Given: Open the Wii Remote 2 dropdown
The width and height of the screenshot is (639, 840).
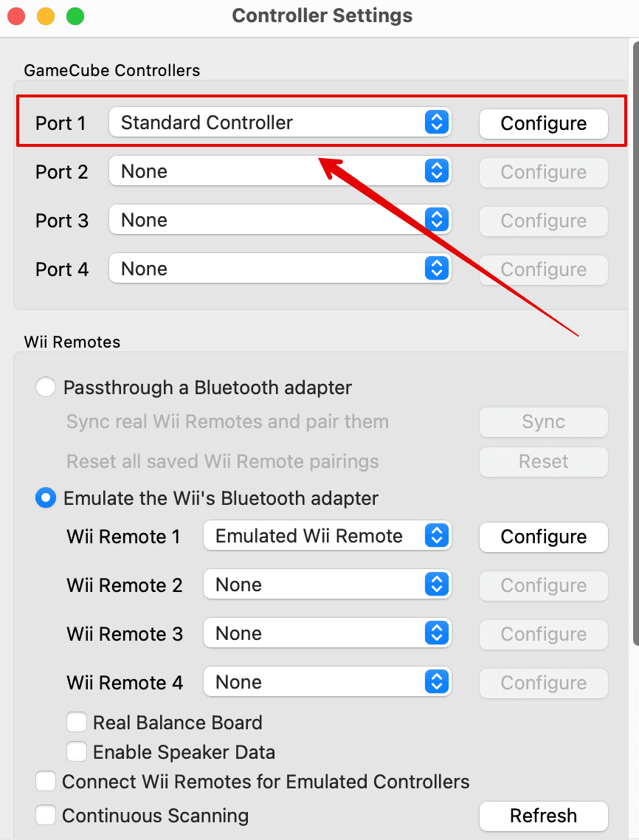Looking at the screenshot, I should pos(326,585).
